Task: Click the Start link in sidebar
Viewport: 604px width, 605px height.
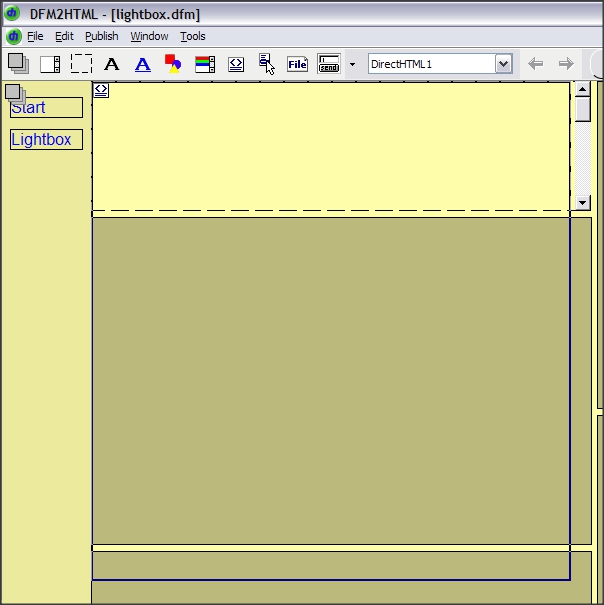Action: click(29, 108)
